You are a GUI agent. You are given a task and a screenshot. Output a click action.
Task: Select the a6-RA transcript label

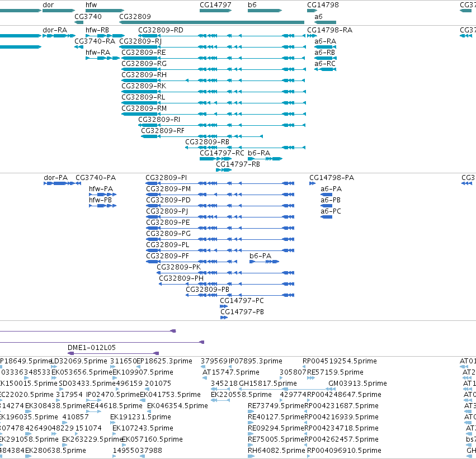[325, 41]
